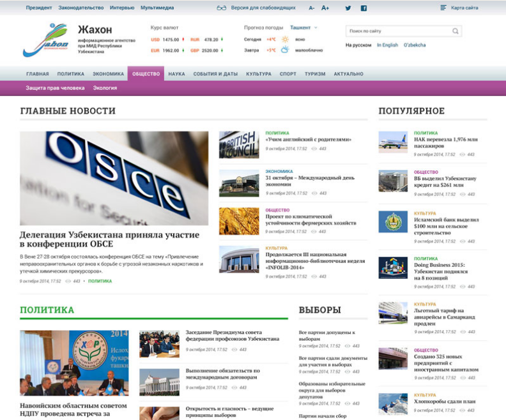The width and height of the screenshot is (506, 420).
Task: Open the НАУКА menu tab
Action: pyautogui.click(x=176, y=74)
